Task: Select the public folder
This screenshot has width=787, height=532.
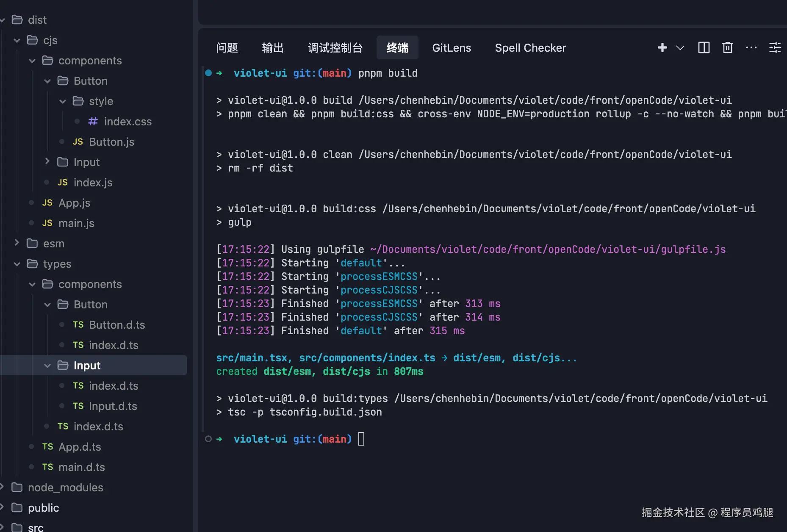Action: pyautogui.click(x=43, y=508)
